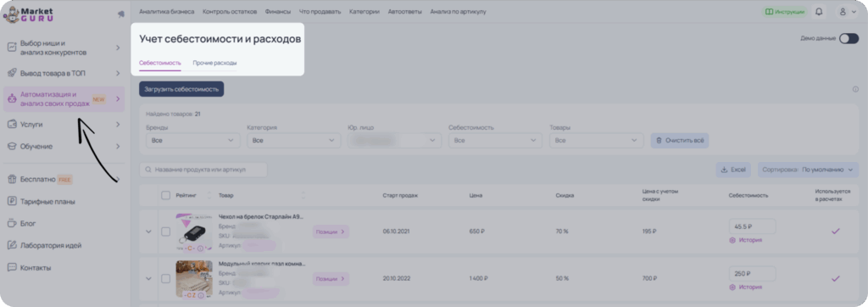
Task: Open user profile menu
Action: [x=847, y=12]
